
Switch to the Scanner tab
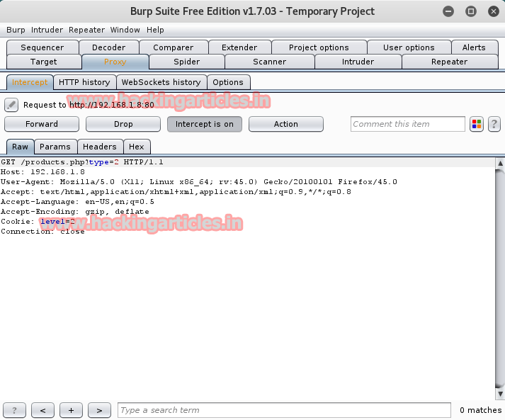point(270,62)
